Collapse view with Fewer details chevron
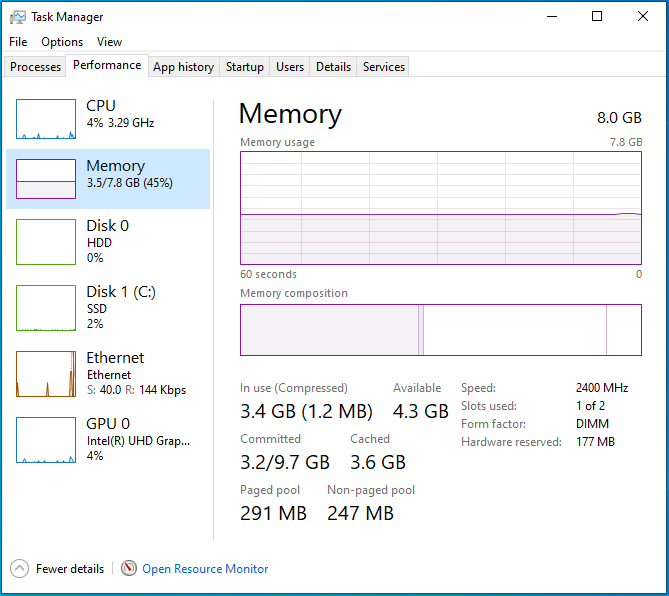Screen dimensions: 669x596 tap(19, 568)
